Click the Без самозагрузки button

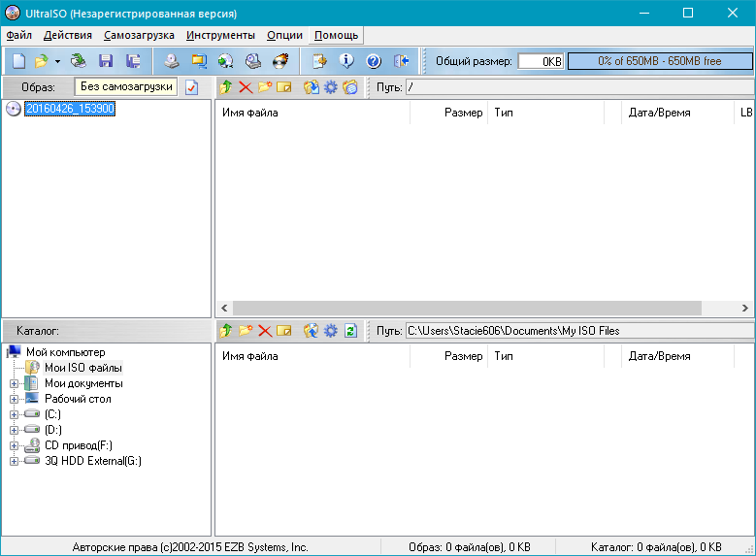pos(126,86)
